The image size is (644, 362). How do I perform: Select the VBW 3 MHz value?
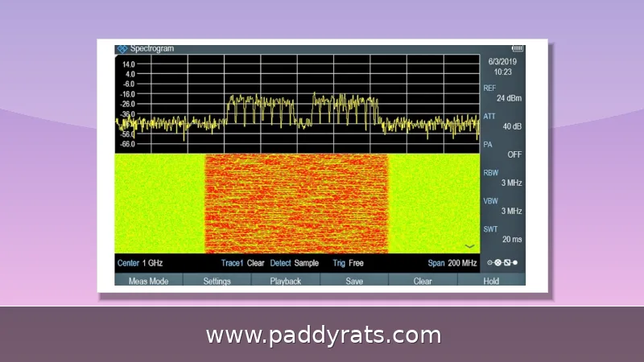point(502,206)
